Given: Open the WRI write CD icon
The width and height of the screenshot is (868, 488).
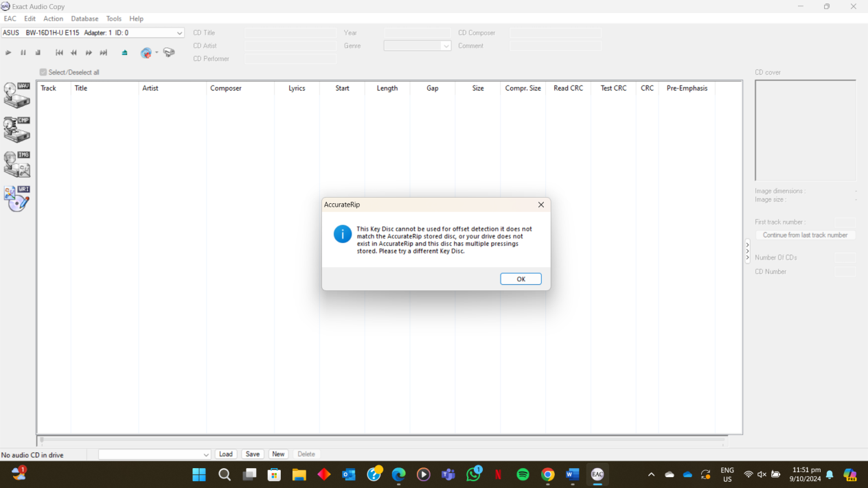Looking at the screenshot, I should click(16, 198).
